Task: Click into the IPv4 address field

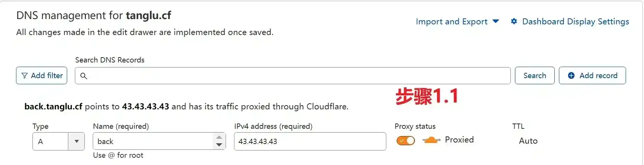Action: click(310, 141)
